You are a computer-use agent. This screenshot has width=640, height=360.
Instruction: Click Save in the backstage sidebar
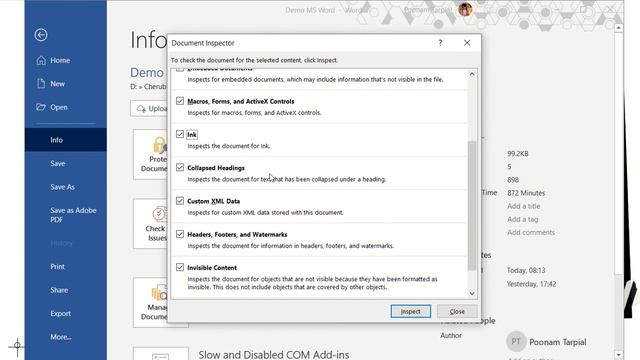58,163
